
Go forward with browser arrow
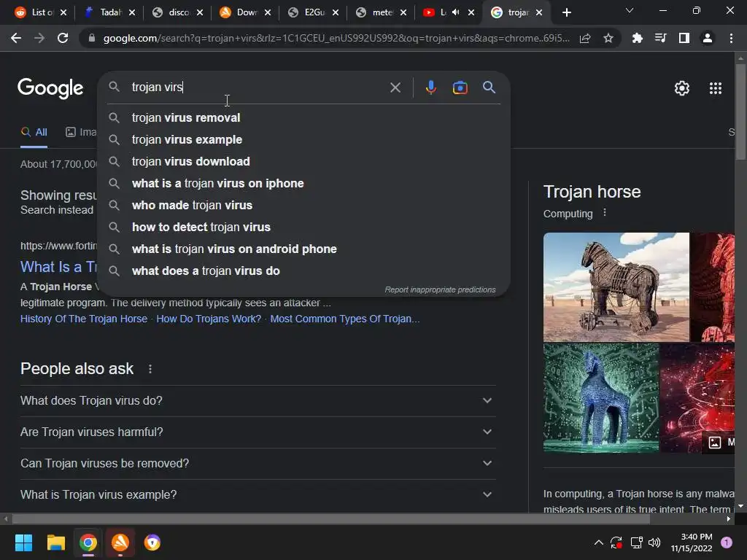(39, 38)
